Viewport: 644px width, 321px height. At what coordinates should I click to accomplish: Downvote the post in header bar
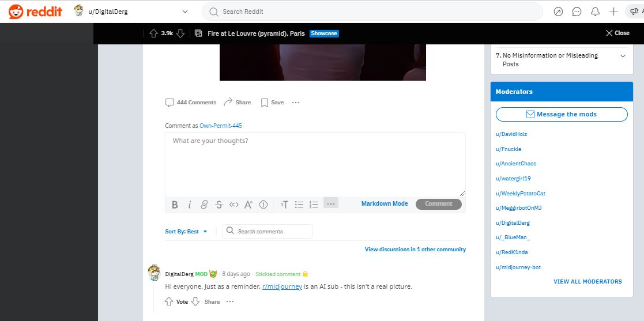point(180,33)
